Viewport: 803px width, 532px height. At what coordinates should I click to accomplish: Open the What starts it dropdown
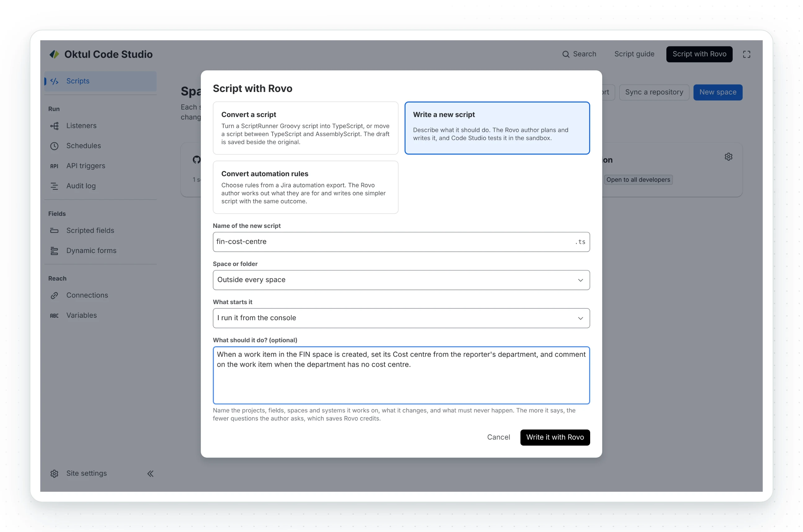[x=401, y=318]
